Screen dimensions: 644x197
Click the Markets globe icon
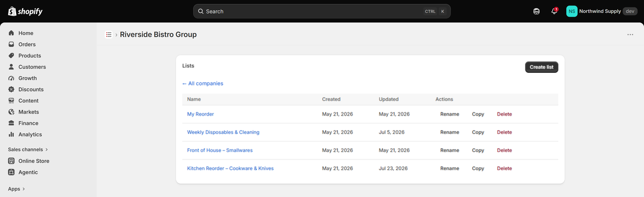[11, 112]
